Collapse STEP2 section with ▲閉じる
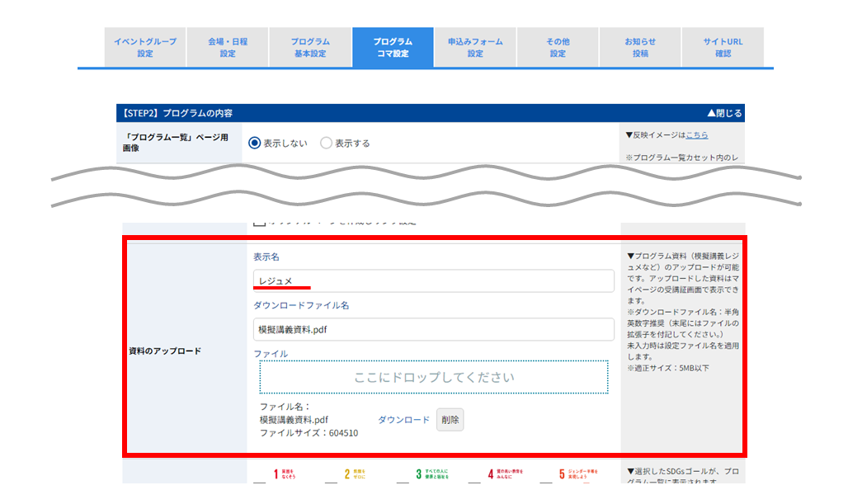Viewport: 848px width, 504px height. [724, 113]
